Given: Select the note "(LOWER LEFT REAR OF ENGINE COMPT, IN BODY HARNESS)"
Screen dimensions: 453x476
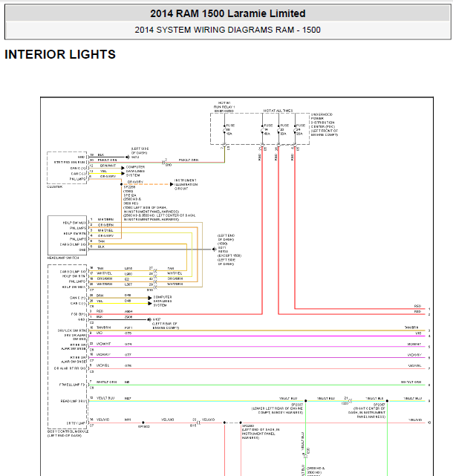Looking at the screenshot, I should point(277,411).
